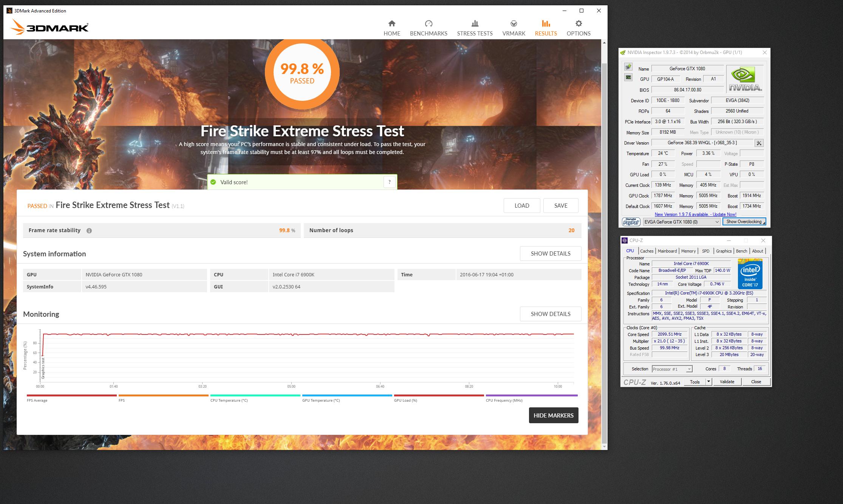Open Processor #1 selection combo box
The height and width of the screenshot is (504, 843).
pos(672,369)
